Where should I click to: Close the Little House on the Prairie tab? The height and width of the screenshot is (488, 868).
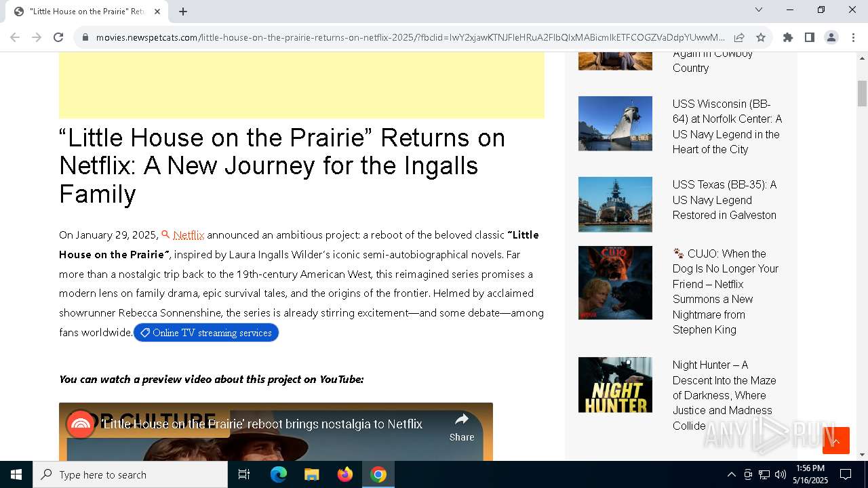click(x=157, y=12)
